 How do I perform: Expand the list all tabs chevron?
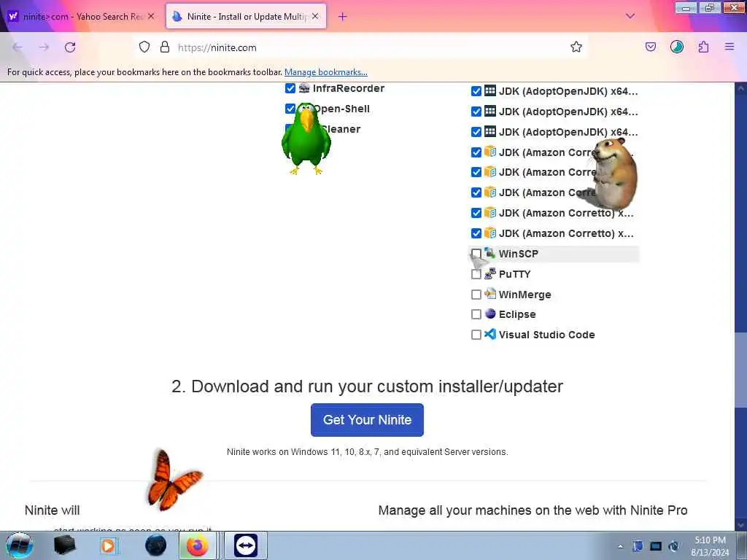click(x=630, y=16)
